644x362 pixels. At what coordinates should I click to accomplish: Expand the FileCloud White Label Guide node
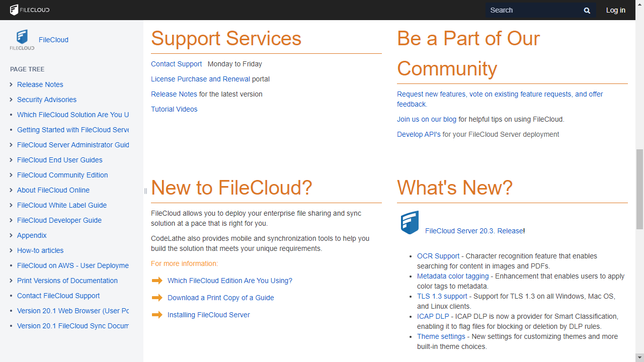[x=11, y=205]
